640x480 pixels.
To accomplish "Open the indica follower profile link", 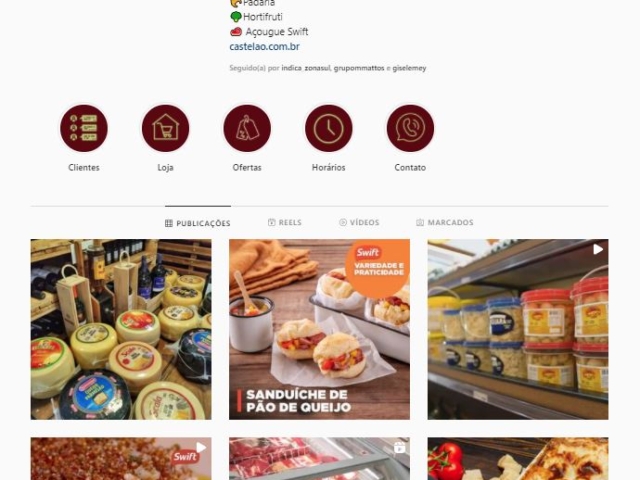I will click(291, 68).
